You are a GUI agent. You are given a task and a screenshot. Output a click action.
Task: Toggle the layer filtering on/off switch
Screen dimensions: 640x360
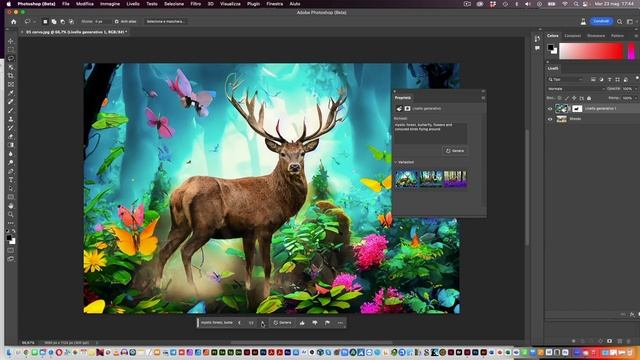637,79
